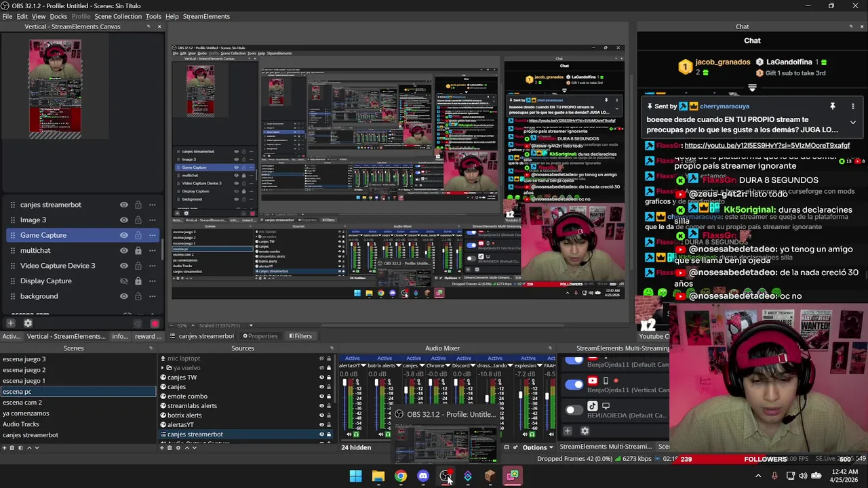Add a new scene in Scenes dock
The image size is (868, 488).
pyautogui.click(x=4, y=447)
